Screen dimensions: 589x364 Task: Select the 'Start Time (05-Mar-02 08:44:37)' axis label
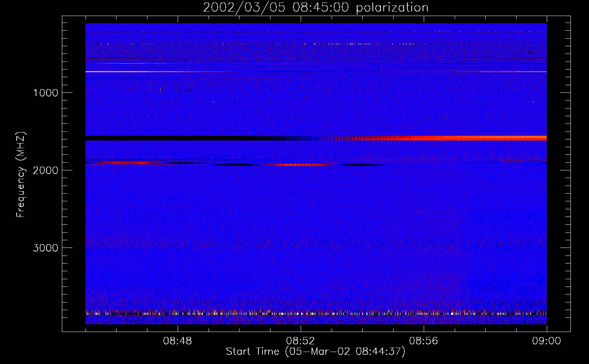coord(316,352)
